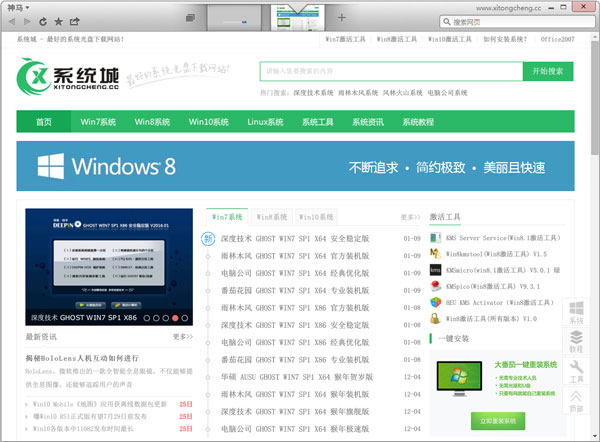Image resolution: width=600 pixels, height=442 pixels.
Task: Click the Win8kmstool icon
Action: 435,254
